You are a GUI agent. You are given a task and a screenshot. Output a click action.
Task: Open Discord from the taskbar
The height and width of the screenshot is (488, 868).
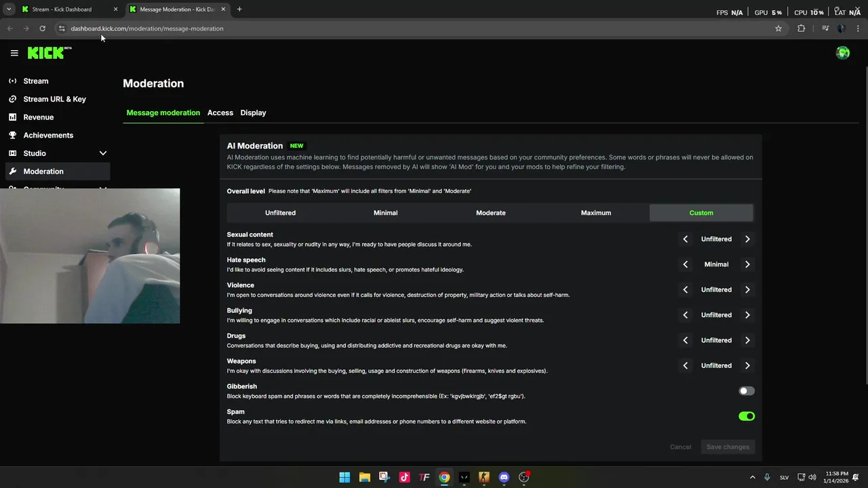504,477
